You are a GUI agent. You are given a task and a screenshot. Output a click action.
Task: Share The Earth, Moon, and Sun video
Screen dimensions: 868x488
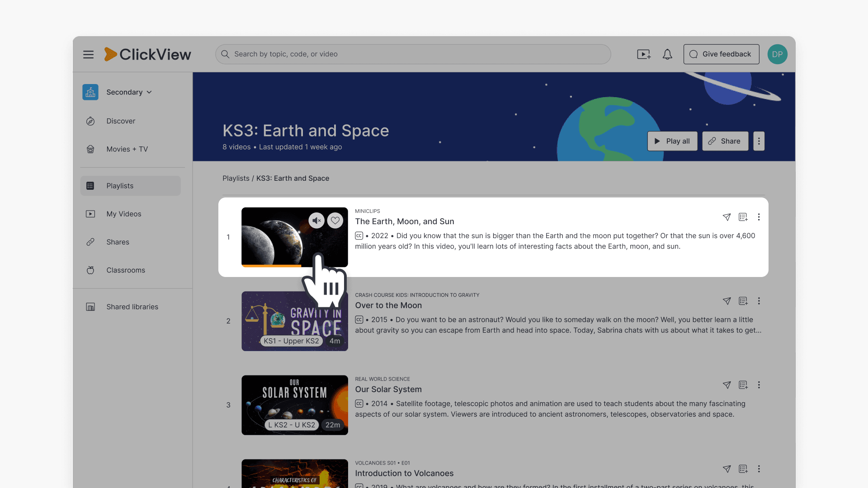[726, 217]
